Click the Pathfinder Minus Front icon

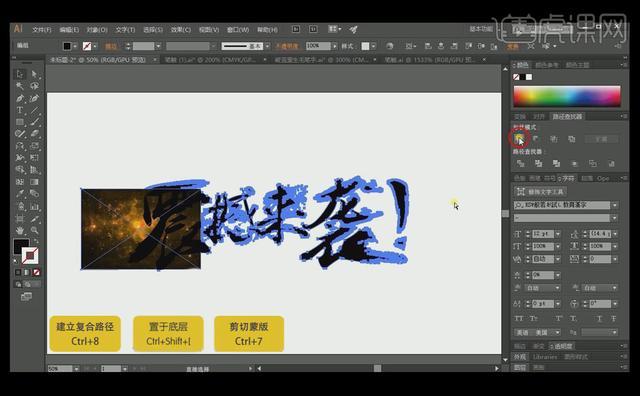pyautogui.click(x=536, y=139)
